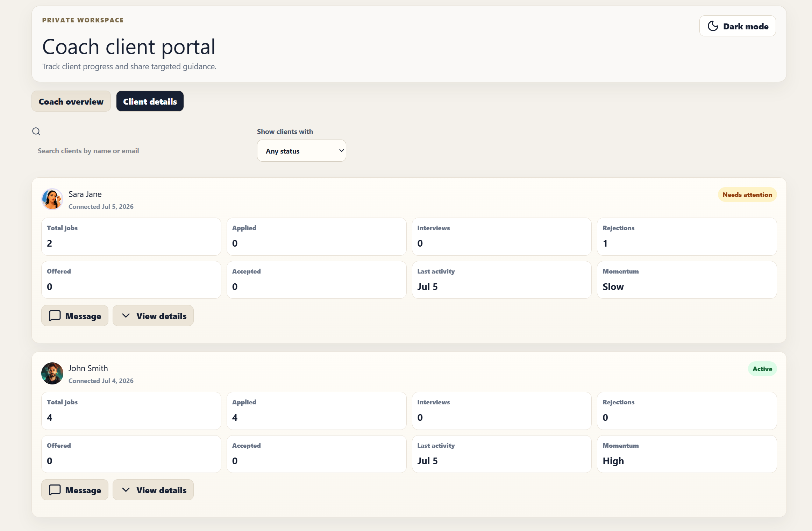Click Sara Jane's Momentum Slow value
The width and height of the screenshot is (812, 531).
pos(613,287)
